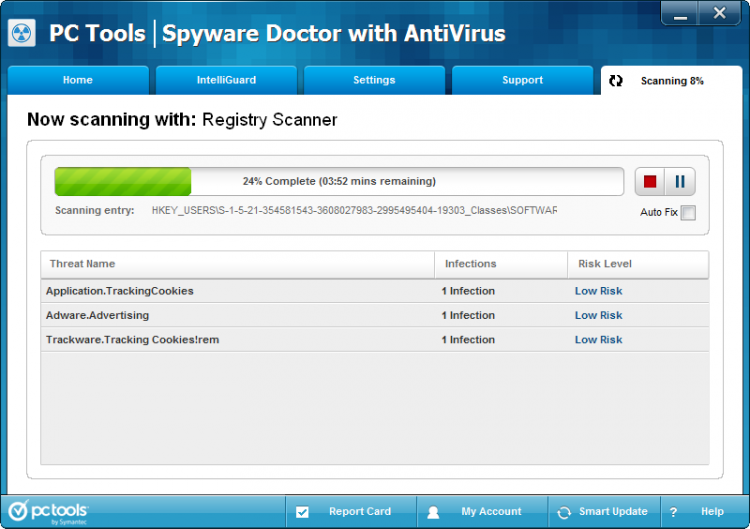Click the Report Card checkmark icon
The height and width of the screenshot is (529, 750).
[x=302, y=512]
